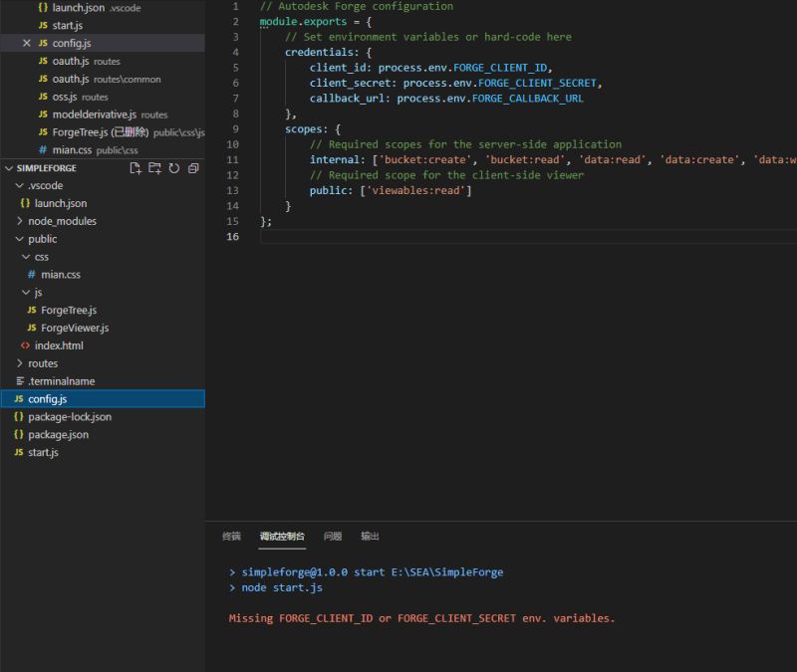This screenshot has height=672, width=797.
Task: Select the 调试控制台 debug console tab
Action: 282,537
